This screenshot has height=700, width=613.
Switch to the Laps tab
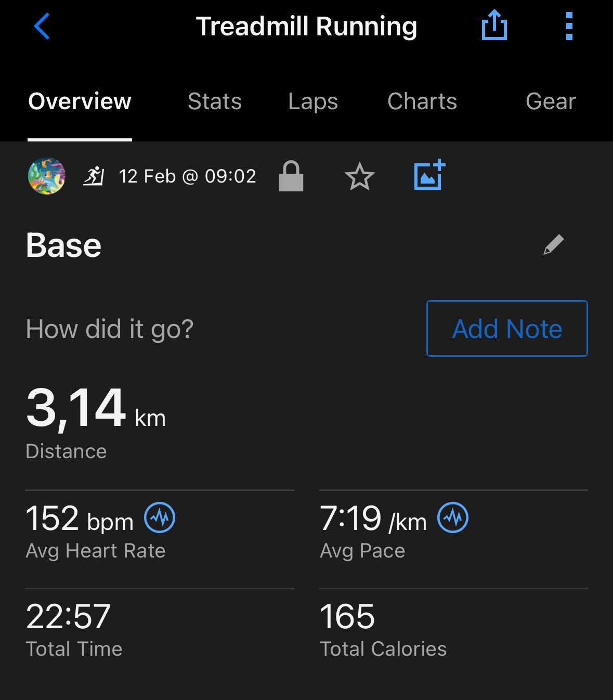313,101
